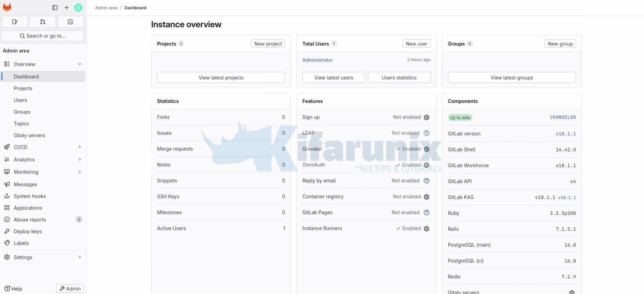Select Gitaly servers in the sidebar
Viewport: 644px width, 294px height.
point(29,135)
